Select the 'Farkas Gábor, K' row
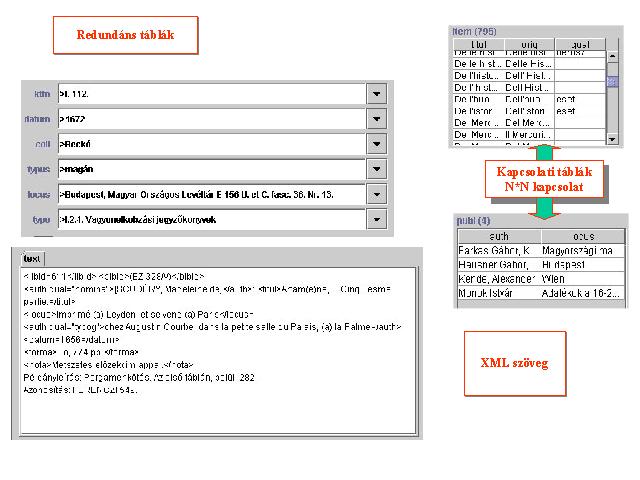The width and height of the screenshot is (640, 480). point(541,250)
